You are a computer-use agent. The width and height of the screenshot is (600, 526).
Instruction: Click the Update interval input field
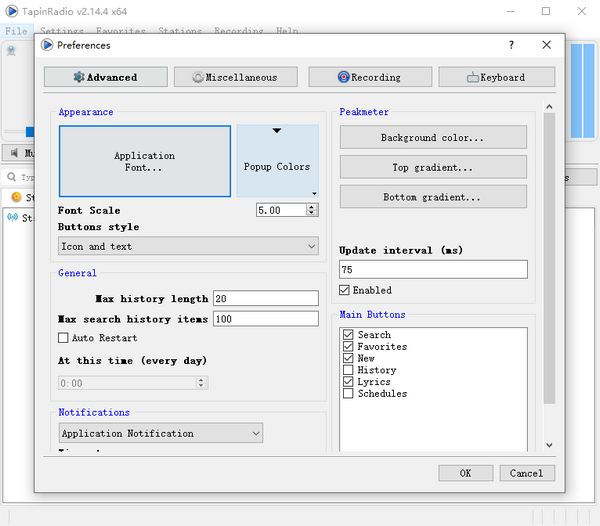[432, 270]
